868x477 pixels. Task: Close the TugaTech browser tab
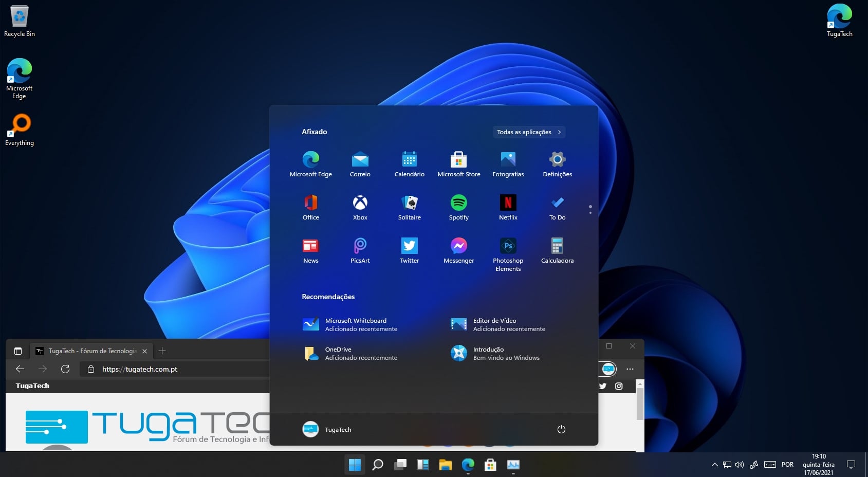[144, 351]
